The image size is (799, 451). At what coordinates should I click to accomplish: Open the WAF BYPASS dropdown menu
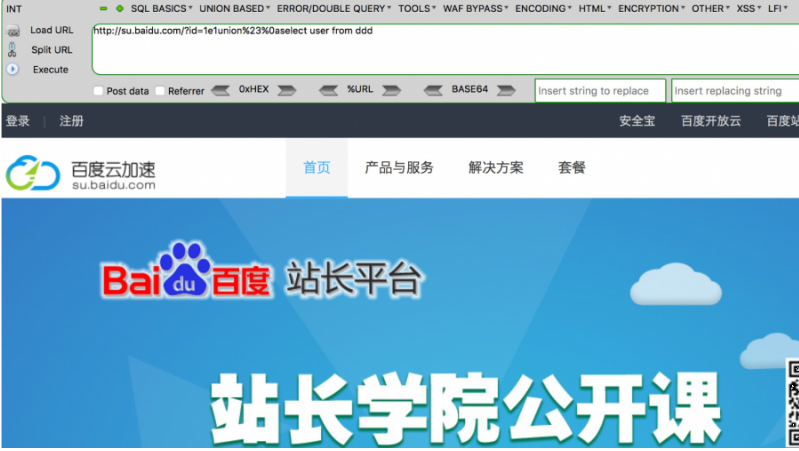[475, 9]
